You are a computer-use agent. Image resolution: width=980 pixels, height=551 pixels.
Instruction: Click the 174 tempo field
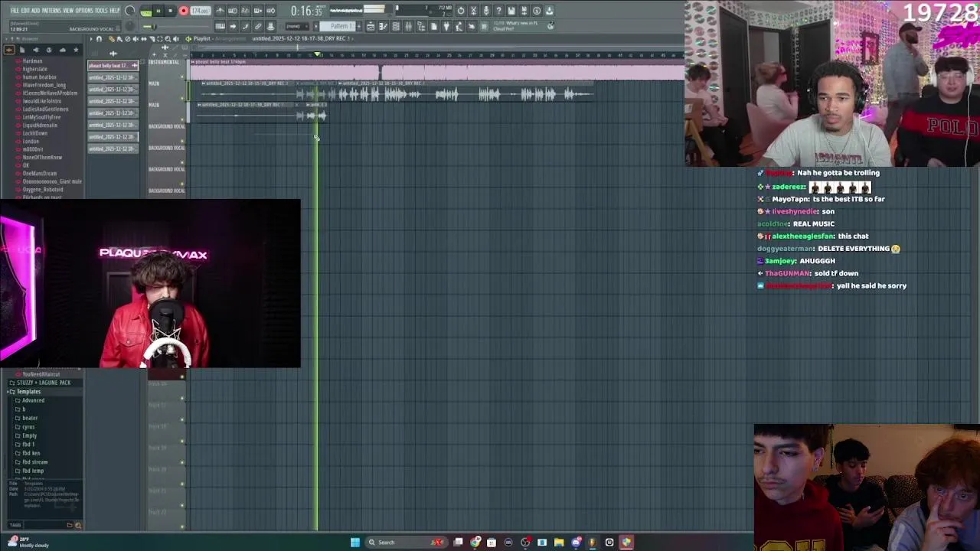click(200, 11)
